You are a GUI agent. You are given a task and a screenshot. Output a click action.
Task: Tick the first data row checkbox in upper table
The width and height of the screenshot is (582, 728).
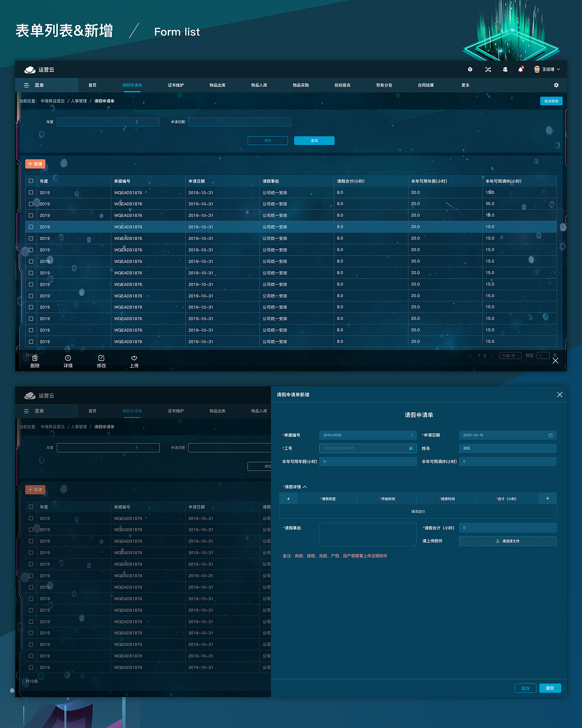pyautogui.click(x=31, y=192)
